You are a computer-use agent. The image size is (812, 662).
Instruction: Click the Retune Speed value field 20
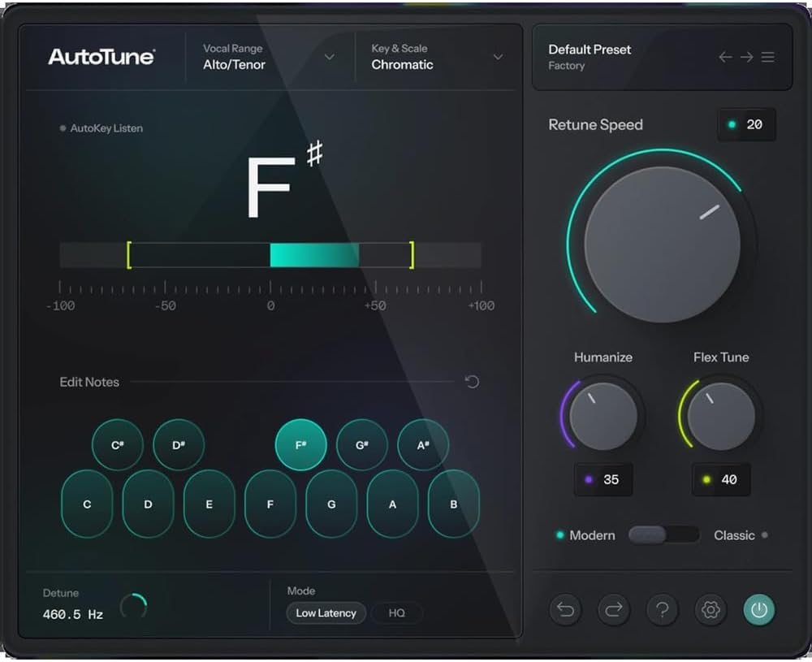(747, 124)
